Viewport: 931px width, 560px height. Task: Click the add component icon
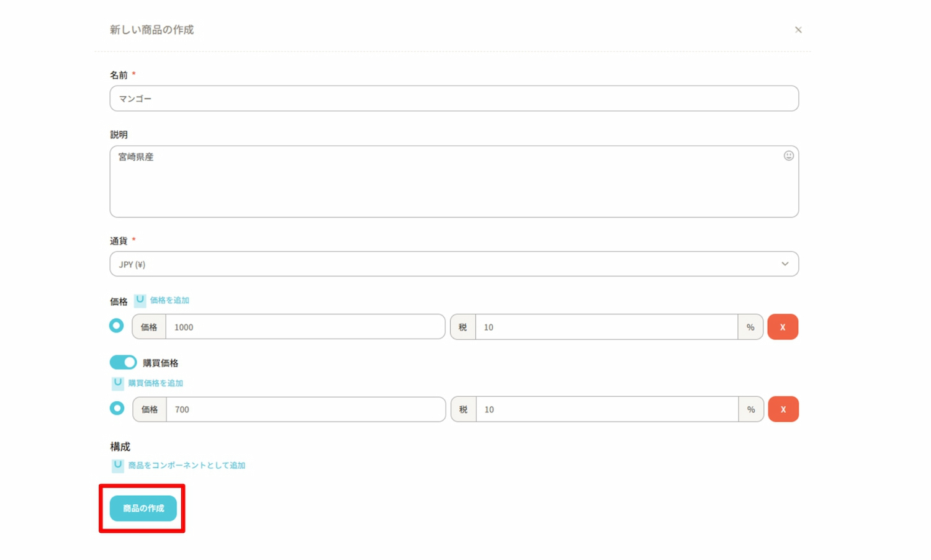click(x=117, y=465)
